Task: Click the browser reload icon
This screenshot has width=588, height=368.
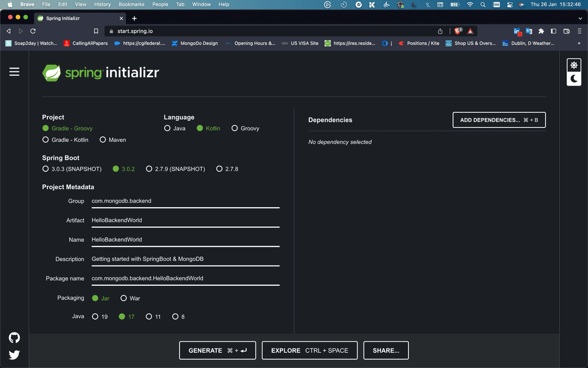Action: click(x=33, y=31)
